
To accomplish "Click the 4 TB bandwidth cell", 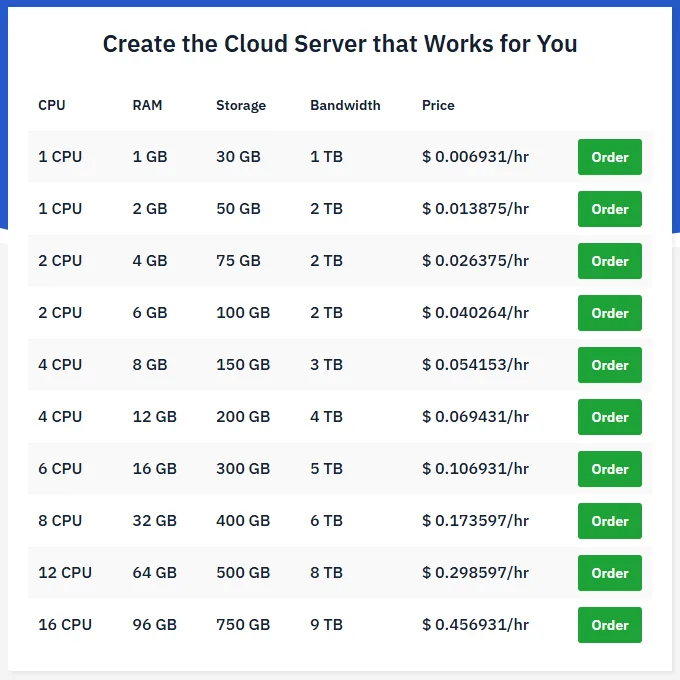I will pyautogui.click(x=326, y=417).
